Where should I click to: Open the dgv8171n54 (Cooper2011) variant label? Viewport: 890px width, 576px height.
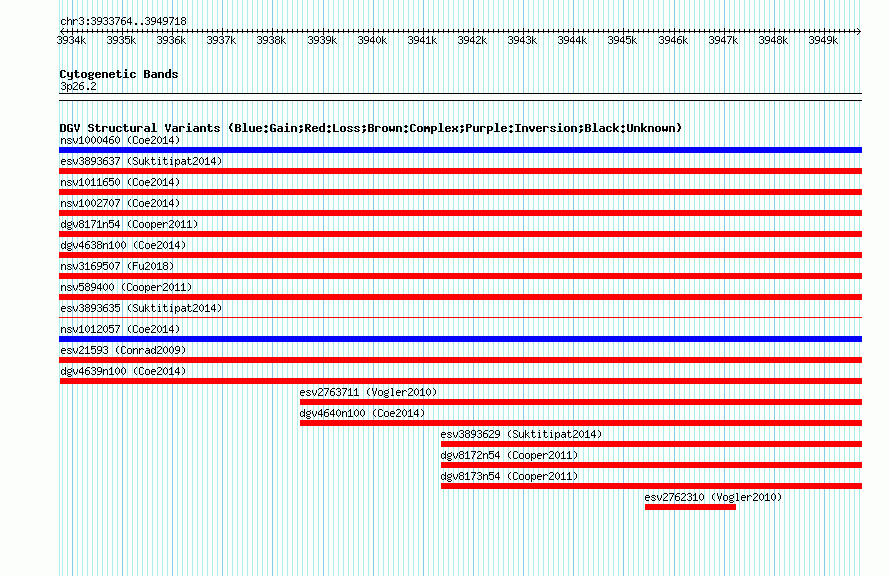point(129,224)
